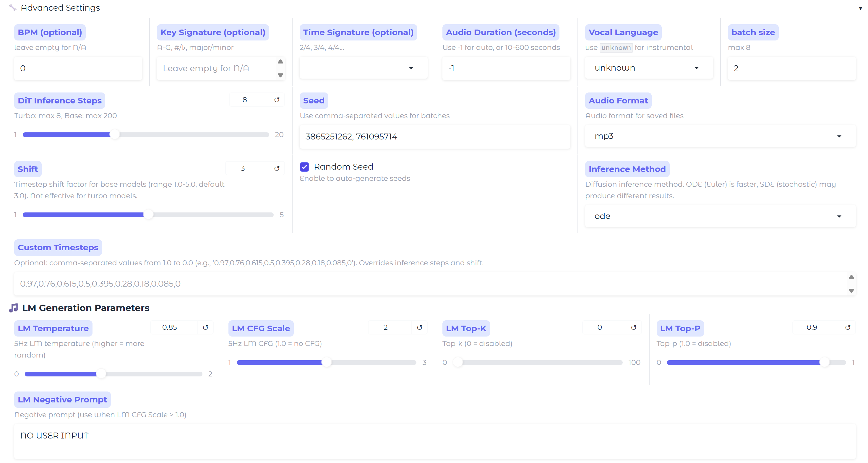Image resolution: width=868 pixels, height=463 pixels.
Task: Reset the Shift value
Action: point(277,168)
